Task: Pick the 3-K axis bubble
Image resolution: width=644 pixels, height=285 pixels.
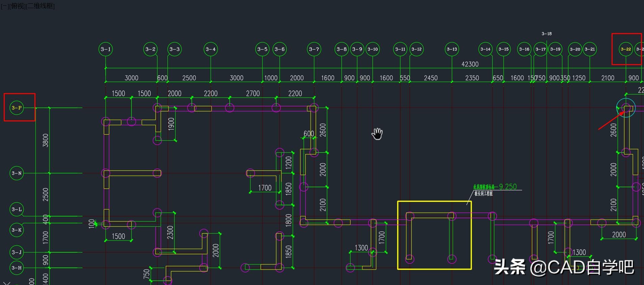Action: point(17,230)
